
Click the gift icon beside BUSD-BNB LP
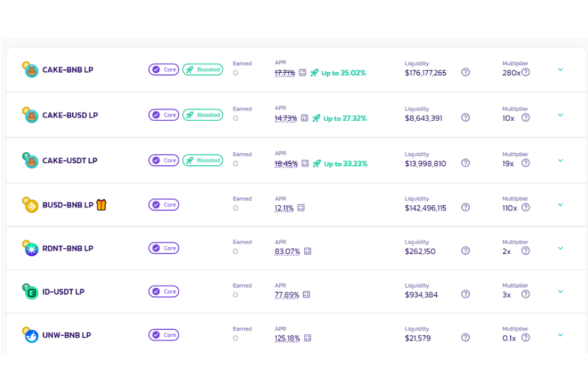click(102, 204)
